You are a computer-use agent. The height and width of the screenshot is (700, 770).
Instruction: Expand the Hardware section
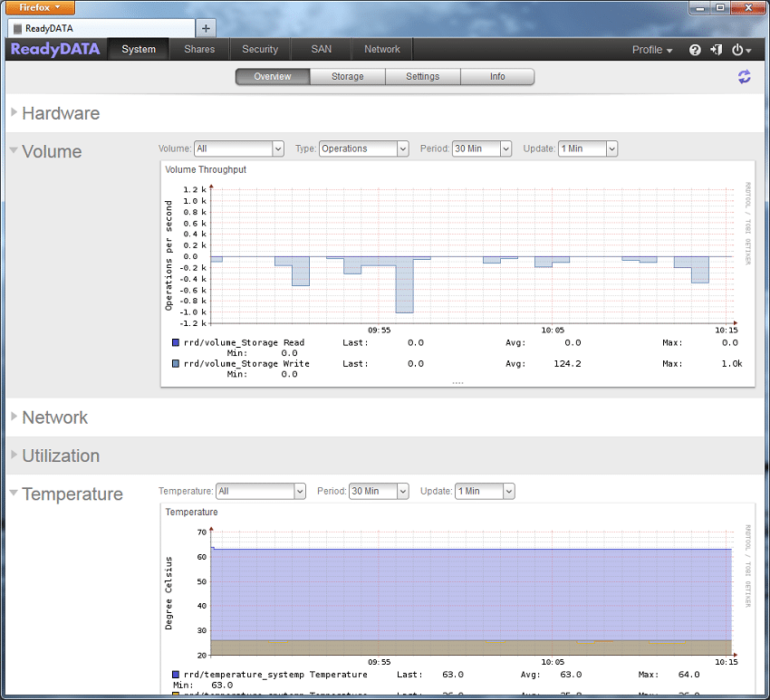point(14,112)
